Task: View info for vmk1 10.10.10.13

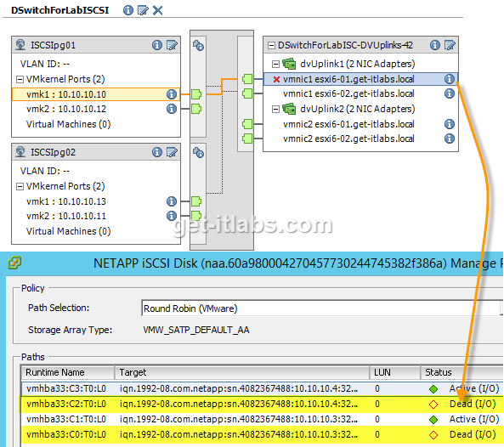Action: point(172,201)
